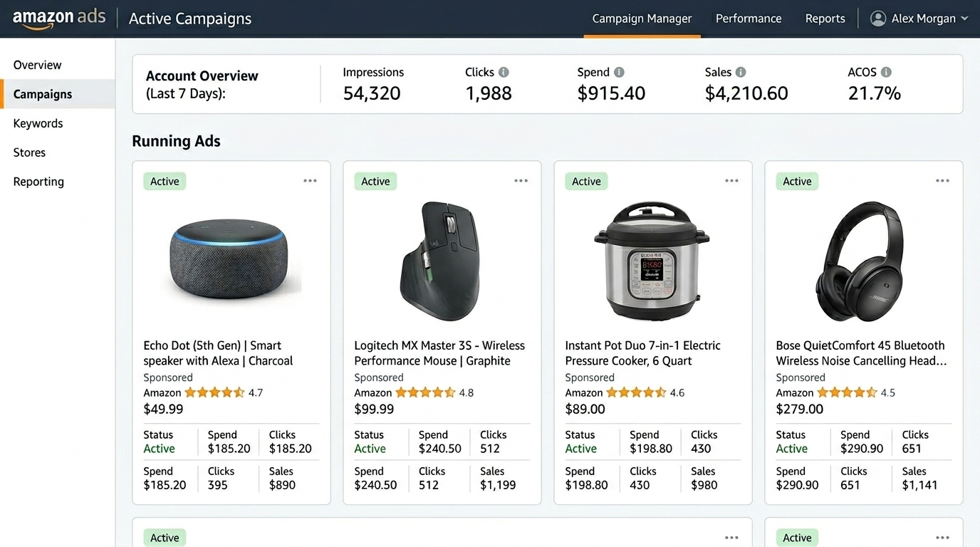Switch to the Performance tab
The image size is (980, 547).
[x=749, y=18]
